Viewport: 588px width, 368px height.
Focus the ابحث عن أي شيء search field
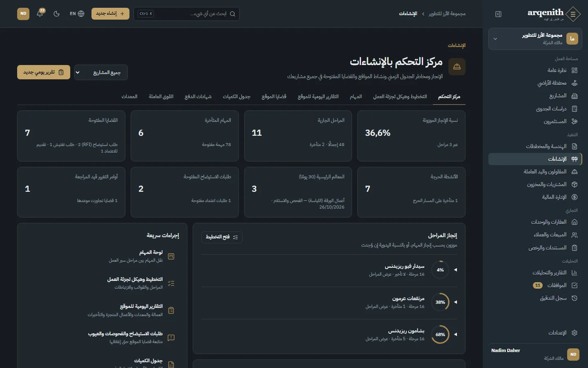(186, 14)
